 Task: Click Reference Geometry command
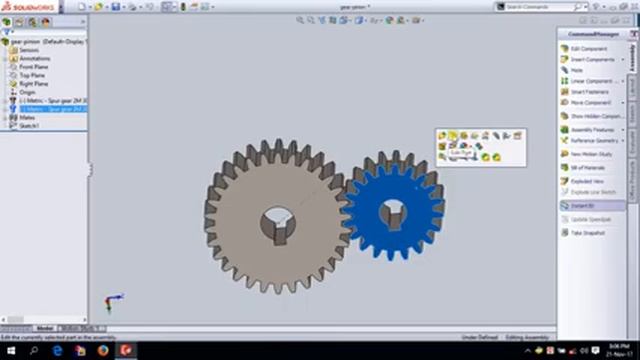[589, 140]
